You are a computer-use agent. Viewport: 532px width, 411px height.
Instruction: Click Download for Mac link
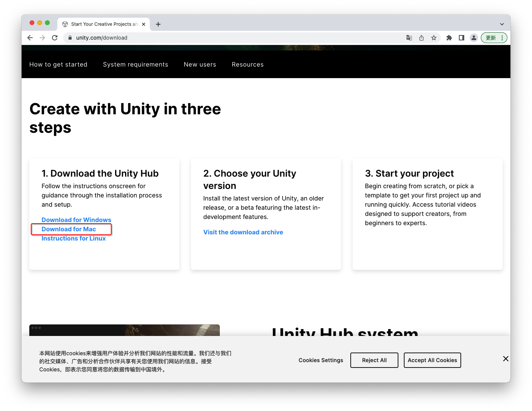tap(69, 229)
